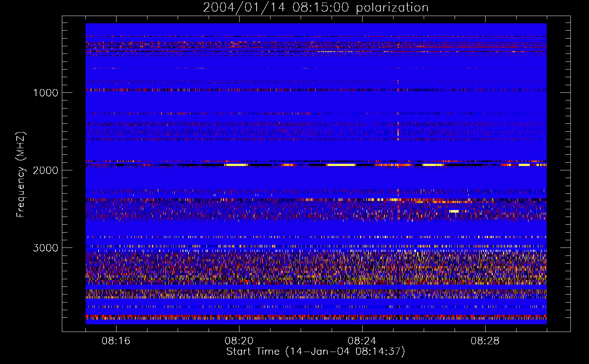This screenshot has width=589, height=364.
Task: Click the 08:16 time tick label
Action: pos(116,341)
